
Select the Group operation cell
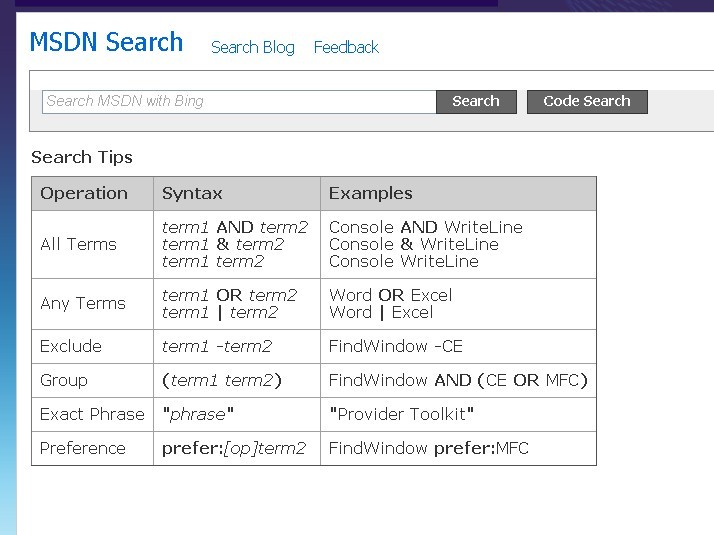92,380
